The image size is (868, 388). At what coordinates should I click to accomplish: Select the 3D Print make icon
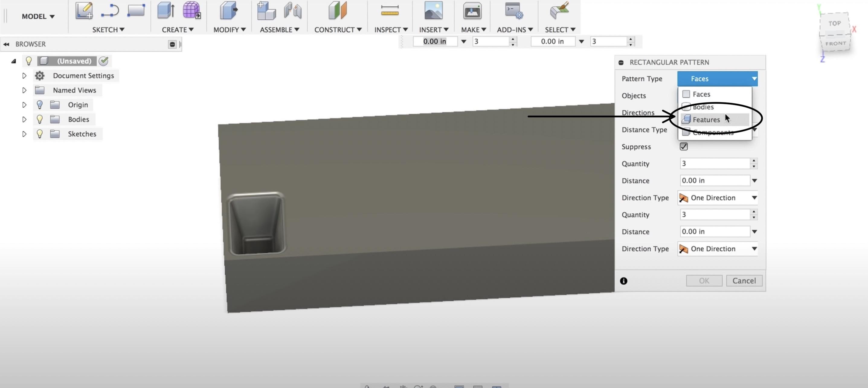[472, 11]
